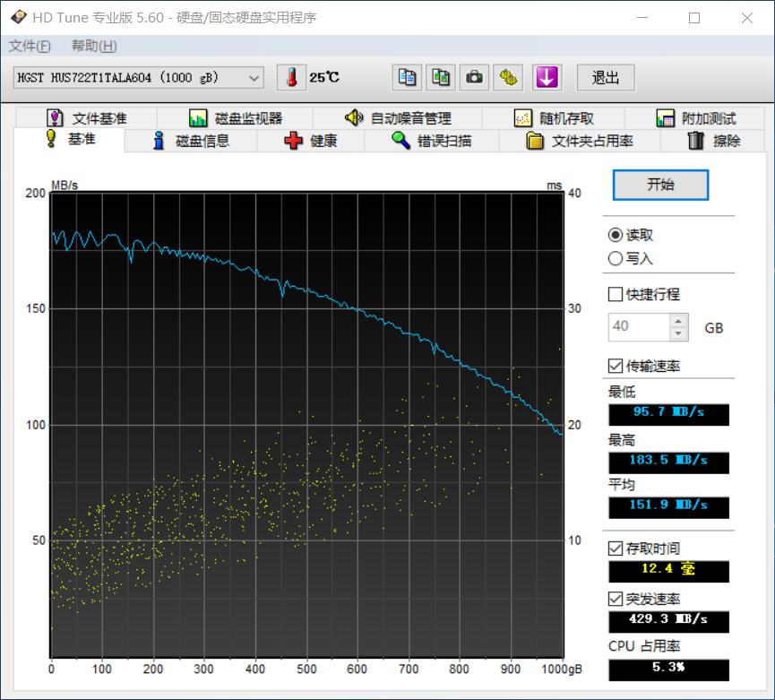Enable the 快捷行程 checkbox
775x700 pixels.
click(x=616, y=294)
